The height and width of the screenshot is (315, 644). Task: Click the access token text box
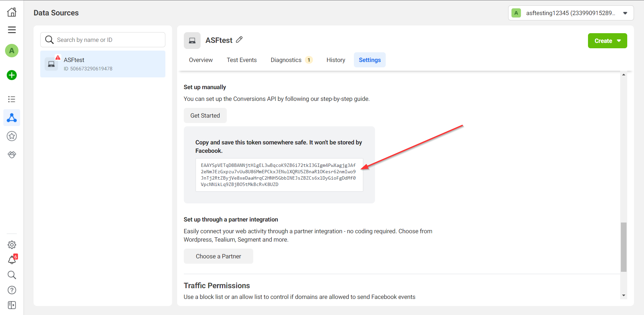tap(279, 175)
